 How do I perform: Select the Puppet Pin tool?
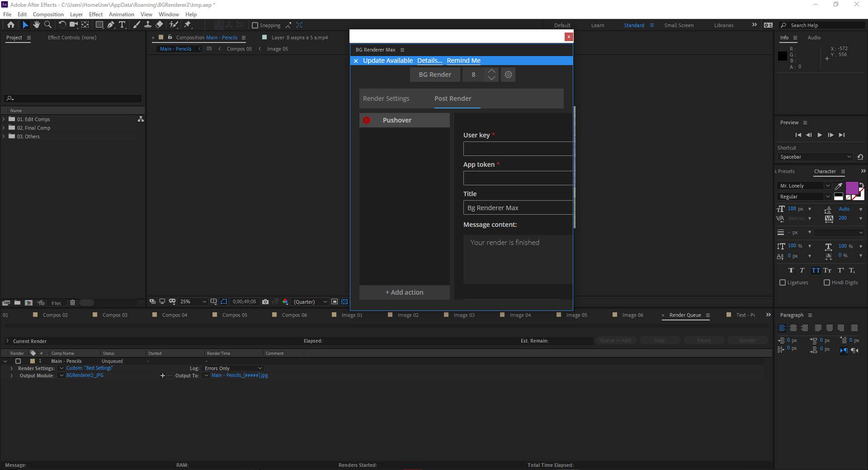coord(188,25)
